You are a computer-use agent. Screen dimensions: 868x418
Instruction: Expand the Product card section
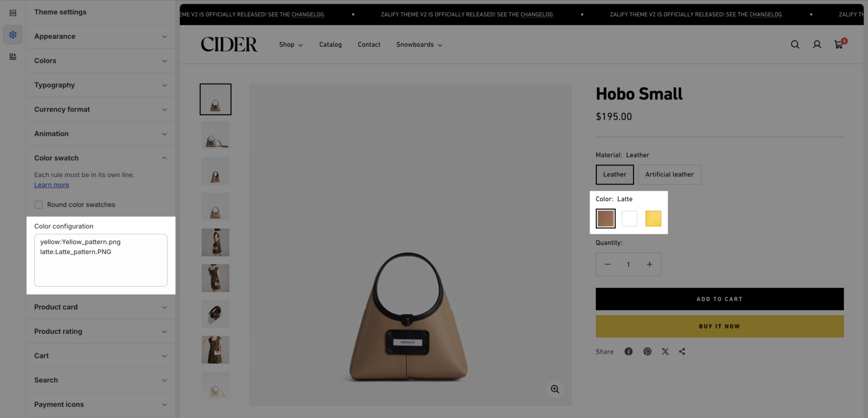tap(101, 307)
